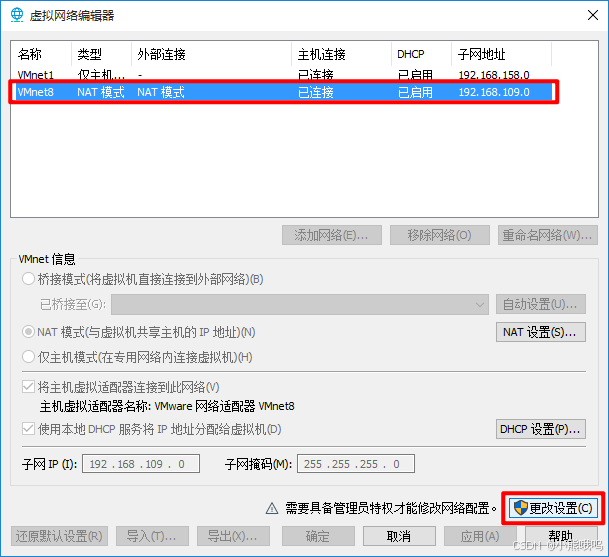The width and height of the screenshot is (609, 557).
Task: Open NAT 设置(S) dialog
Action: click(541, 332)
